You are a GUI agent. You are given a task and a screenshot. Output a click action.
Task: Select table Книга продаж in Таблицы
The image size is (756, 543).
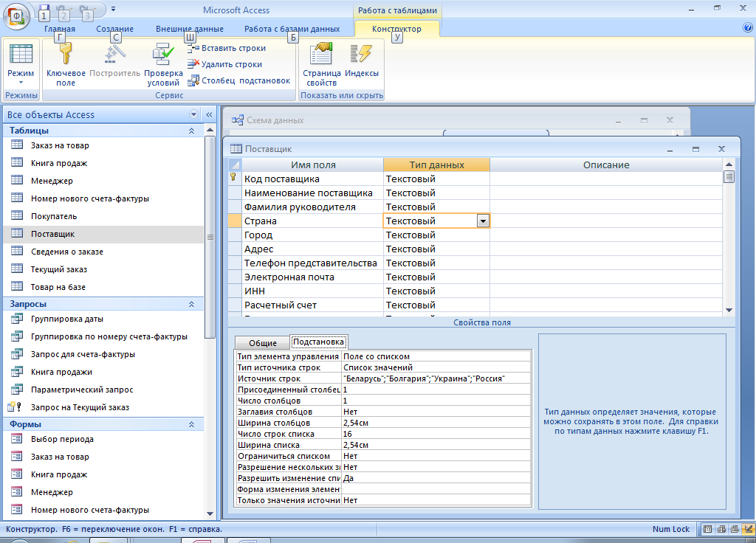point(59,163)
